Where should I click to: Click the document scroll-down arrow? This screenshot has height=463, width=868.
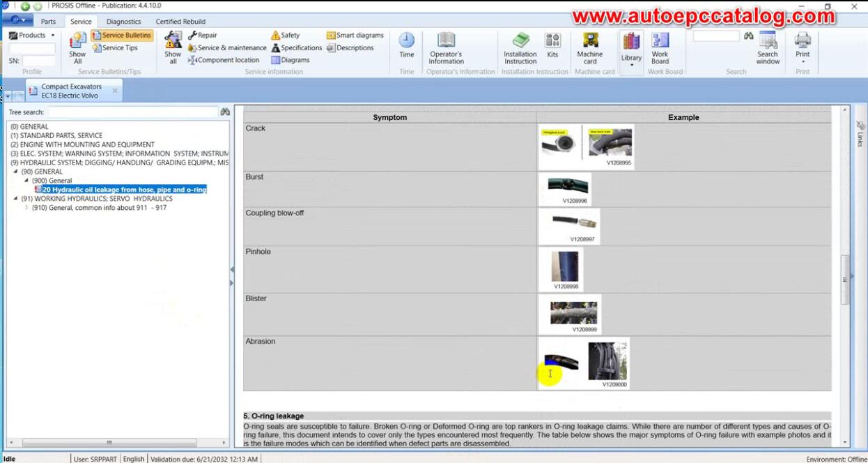pos(846,442)
